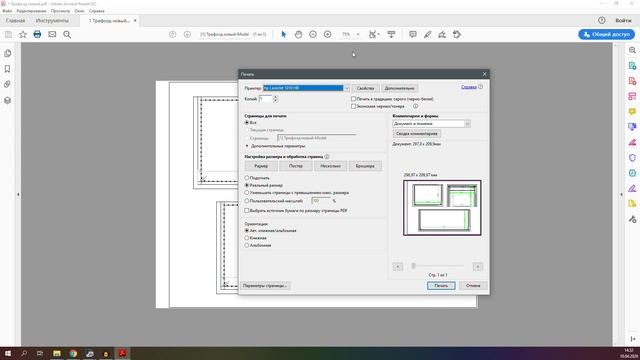
Task: Open Adobe Acrobat from the Windows taskbar
Action: tap(122, 353)
